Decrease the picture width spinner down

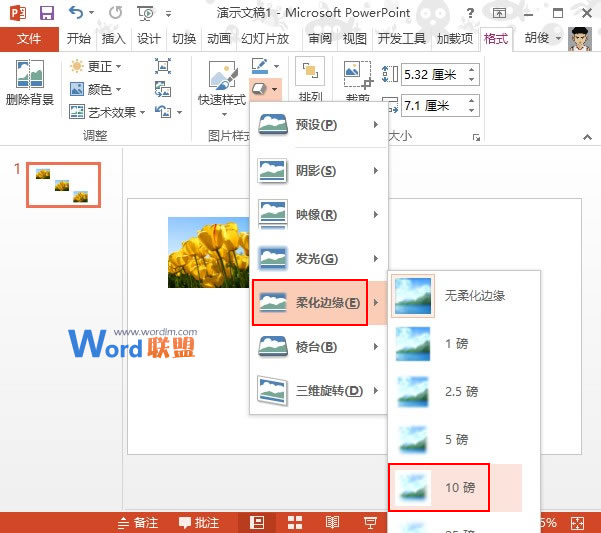point(472,110)
